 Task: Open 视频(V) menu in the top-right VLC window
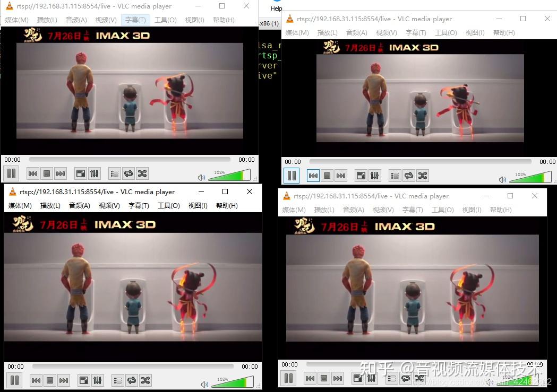click(x=386, y=33)
